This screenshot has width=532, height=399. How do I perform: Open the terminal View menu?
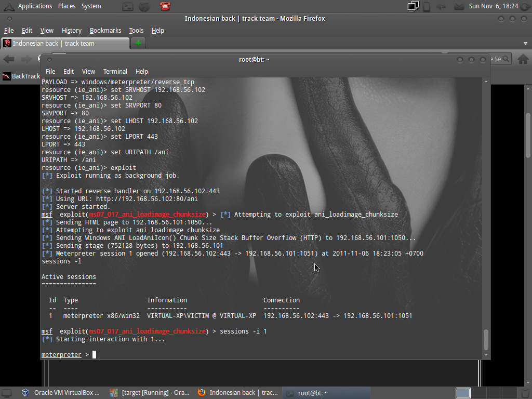[x=88, y=72]
